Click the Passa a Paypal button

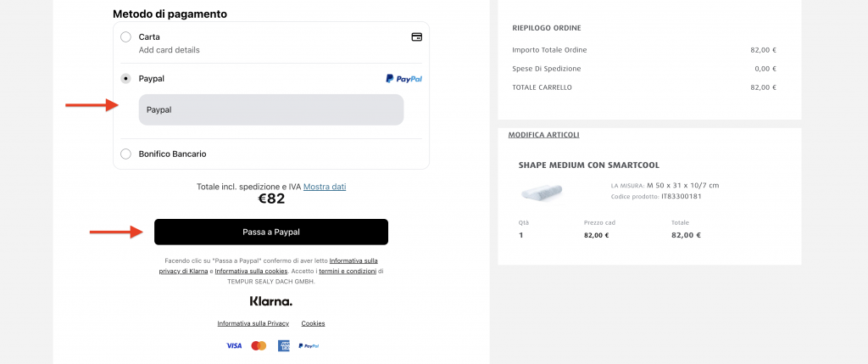coord(271,232)
